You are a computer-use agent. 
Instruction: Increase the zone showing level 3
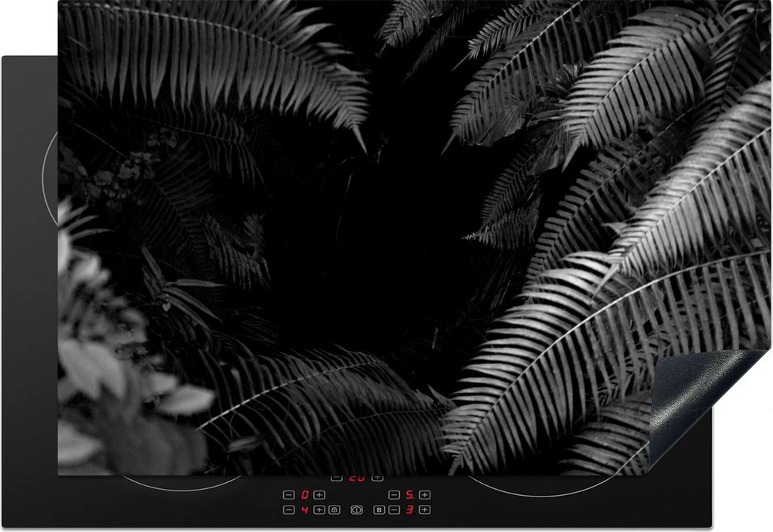(x=424, y=510)
